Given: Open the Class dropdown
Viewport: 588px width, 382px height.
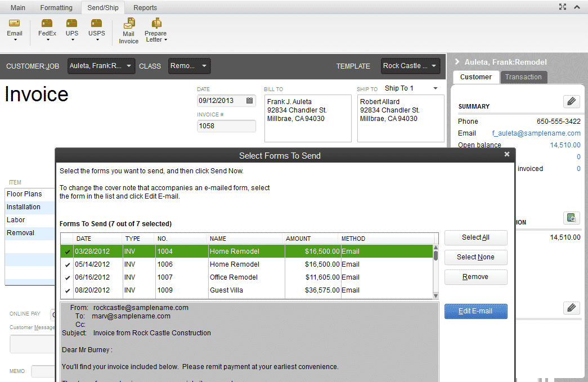Looking at the screenshot, I should click(189, 66).
